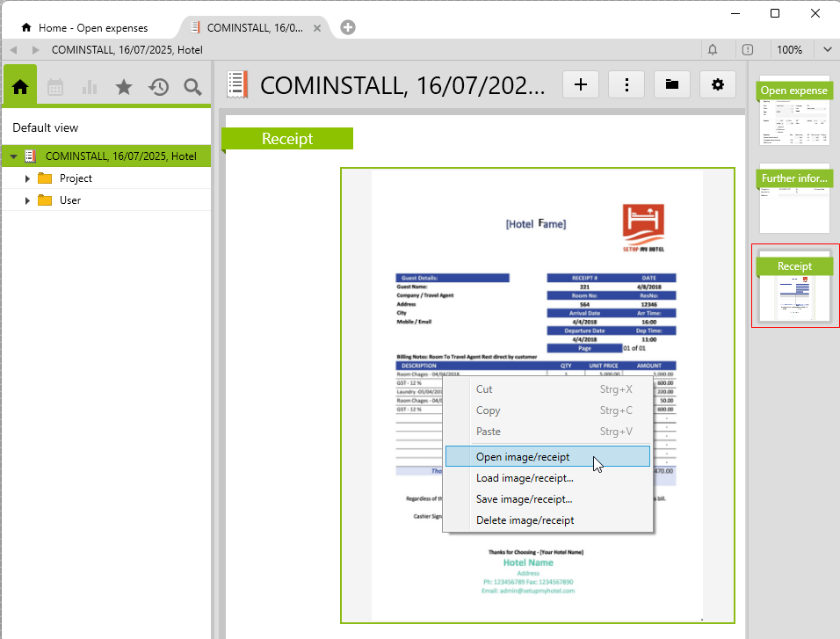The height and width of the screenshot is (639, 840).
Task: Add a new tab with plus button
Action: (348, 27)
